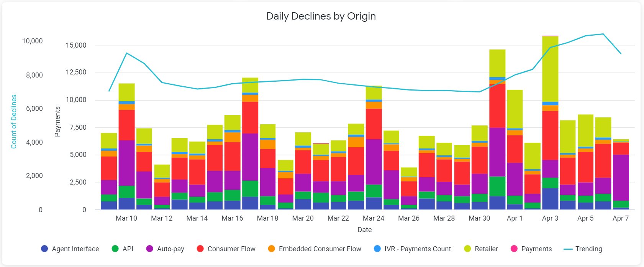
Task: Click the Auto-pay purple legend dot
Action: pos(150,249)
